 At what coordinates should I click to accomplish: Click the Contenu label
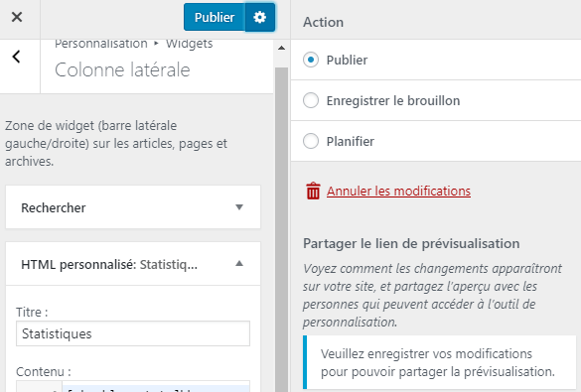point(44,371)
